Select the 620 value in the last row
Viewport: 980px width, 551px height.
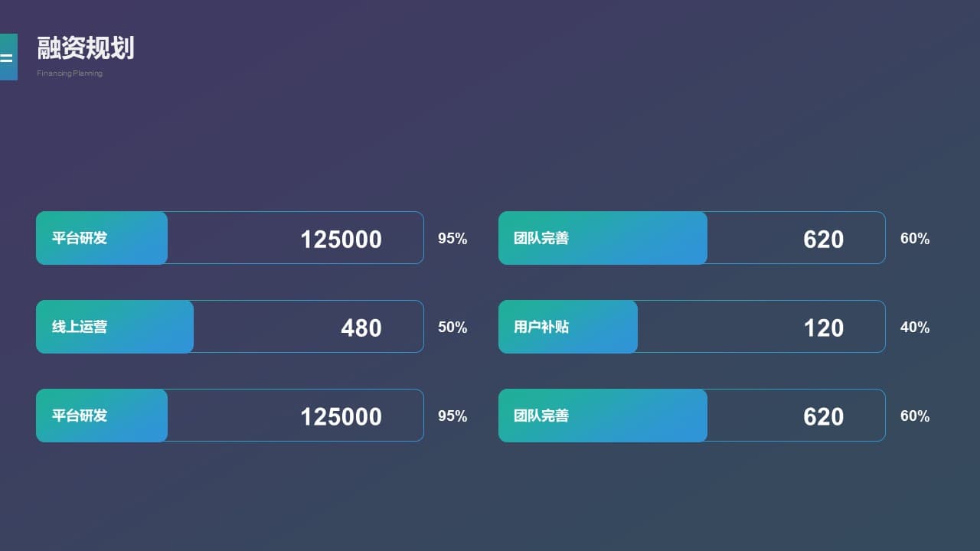click(x=824, y=416)
